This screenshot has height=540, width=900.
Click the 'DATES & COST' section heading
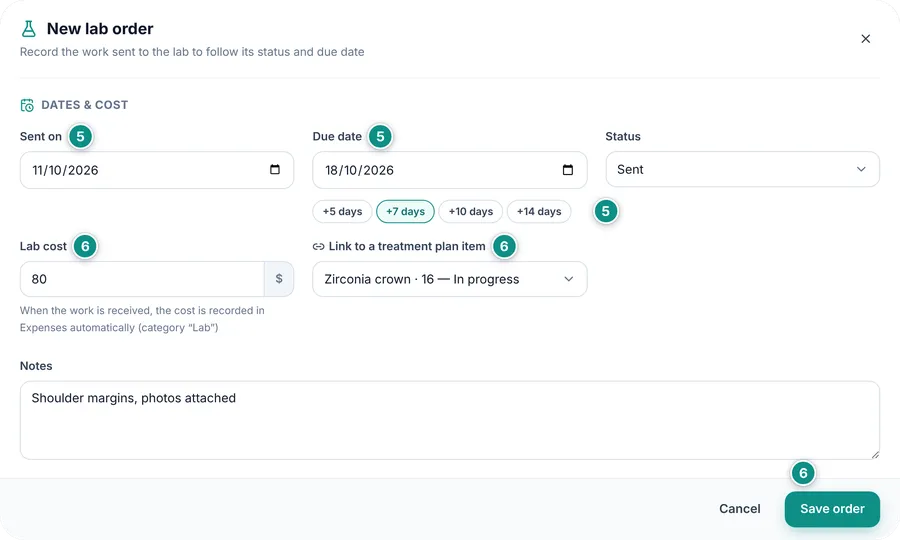coord(84,105)
